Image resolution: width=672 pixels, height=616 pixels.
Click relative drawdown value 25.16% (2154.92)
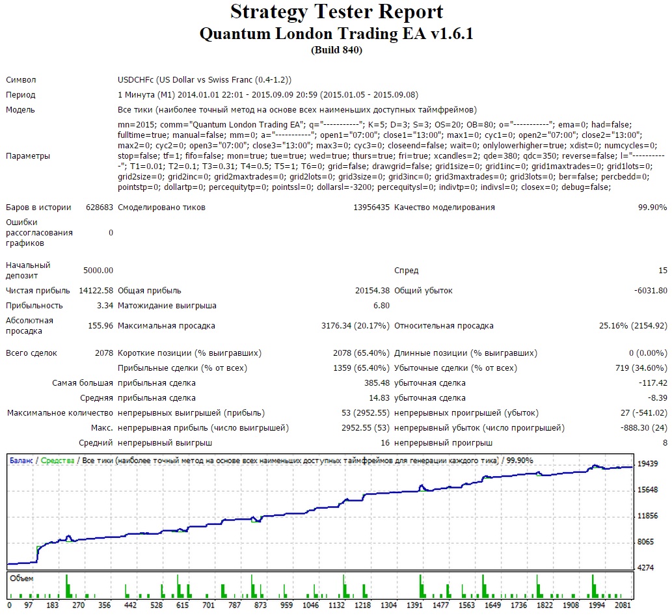pyautogui.click(x=633, y=326)
